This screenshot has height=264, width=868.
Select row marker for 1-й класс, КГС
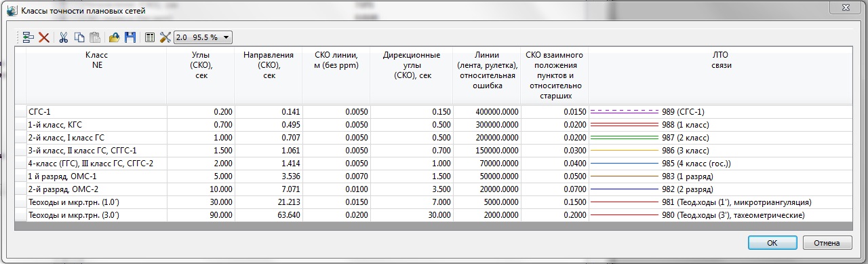[x=20, y=125]
